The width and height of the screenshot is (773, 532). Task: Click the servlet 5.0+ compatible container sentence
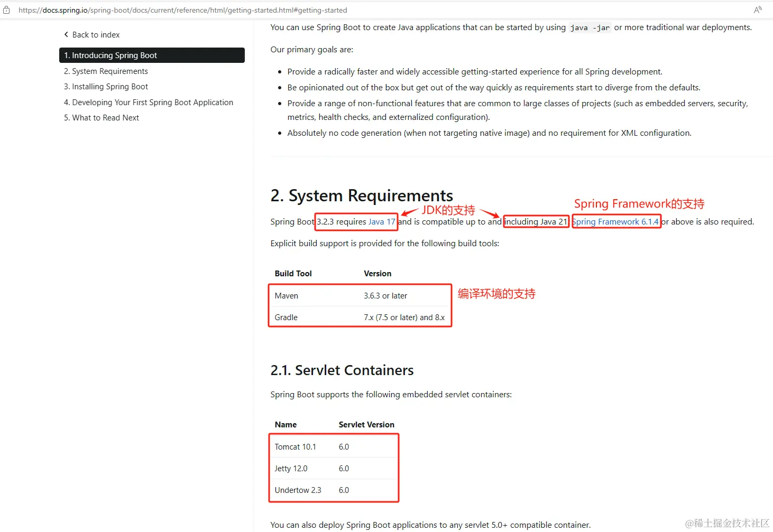pos(430,525)
